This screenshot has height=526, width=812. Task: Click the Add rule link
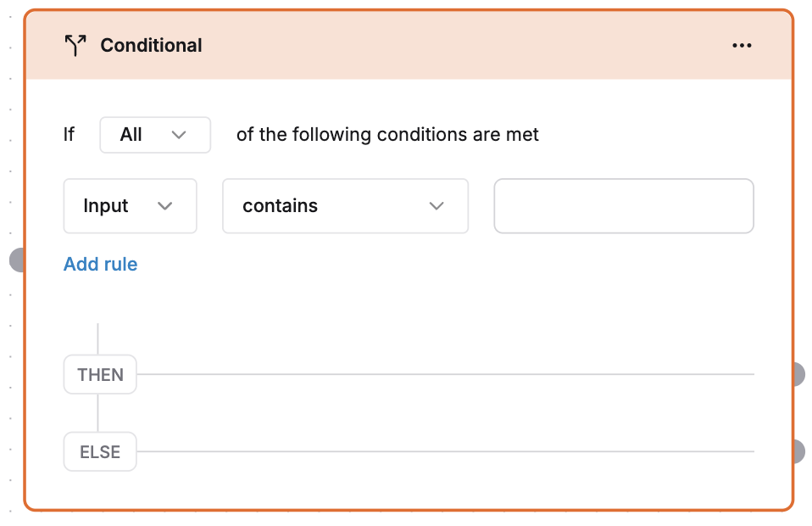tap(100, 264)
